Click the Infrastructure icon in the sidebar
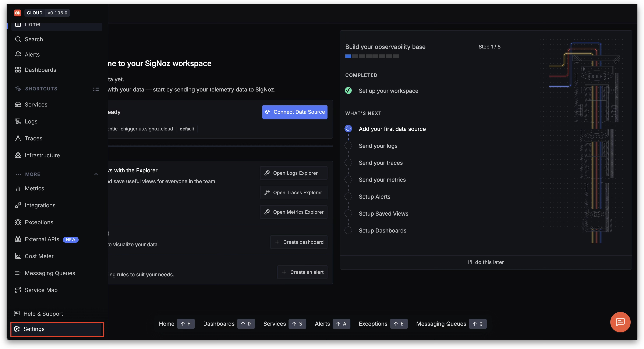The width and height of the screenshot is (644, 349). 18,155
